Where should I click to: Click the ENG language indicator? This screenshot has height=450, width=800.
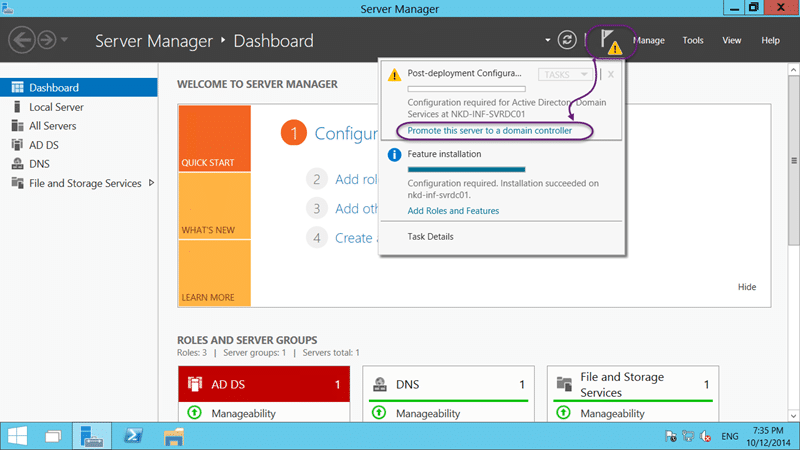coord(730,436)
